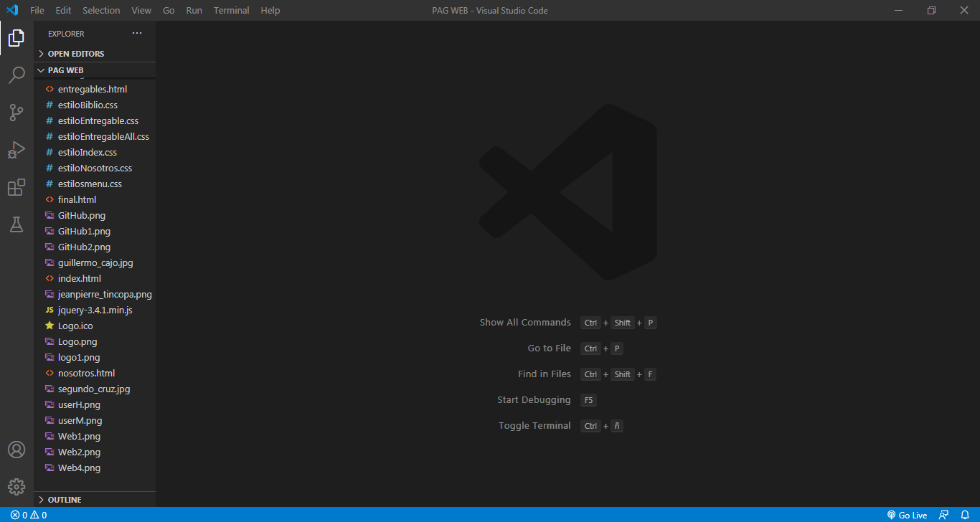Expand the OUTLINE section
This screenshot has width=980, height=522.
(95, 500)
